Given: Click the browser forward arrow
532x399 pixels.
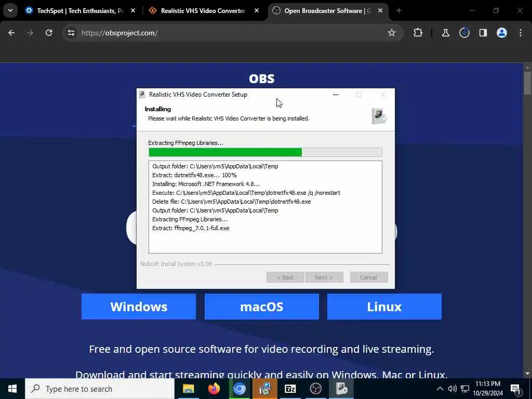Looking at the screenshot, I should coord(30,33).
